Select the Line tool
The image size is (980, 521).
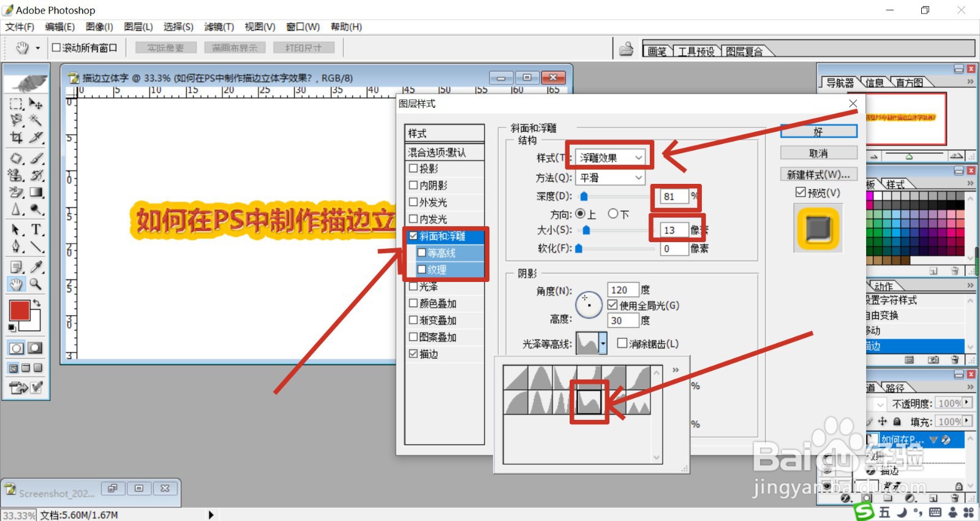36,246
